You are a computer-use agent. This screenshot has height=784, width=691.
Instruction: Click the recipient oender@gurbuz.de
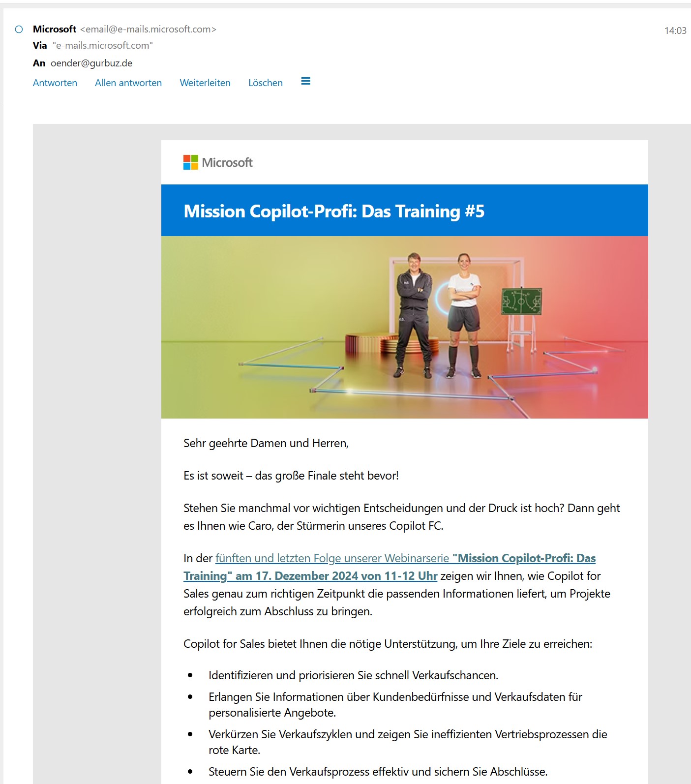(91, 63)
